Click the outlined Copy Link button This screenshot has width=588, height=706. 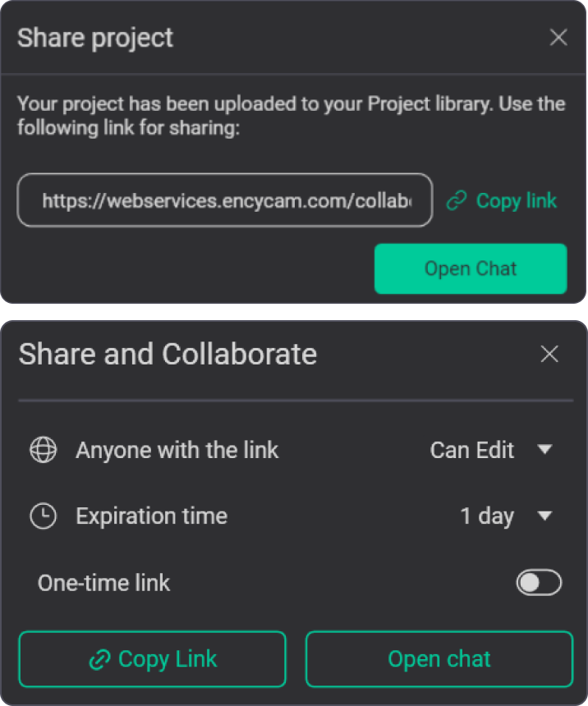coord(152,659)
